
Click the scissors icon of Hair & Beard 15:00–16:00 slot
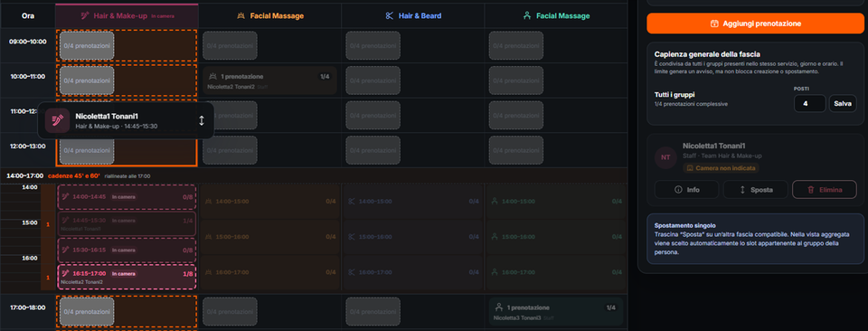[x=351, y=237]
